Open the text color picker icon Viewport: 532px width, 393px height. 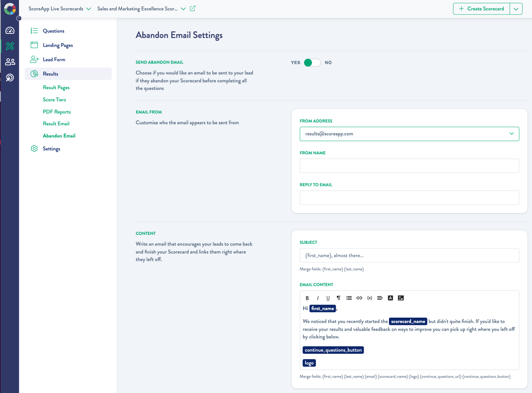click(x=390, y=298)
